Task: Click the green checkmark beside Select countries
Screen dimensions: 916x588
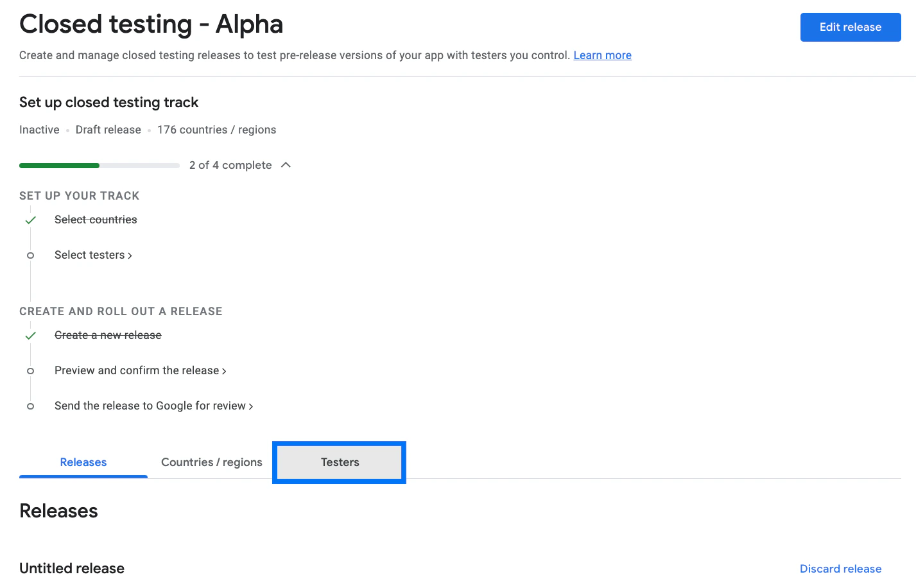Action: [x=30, y=220]
